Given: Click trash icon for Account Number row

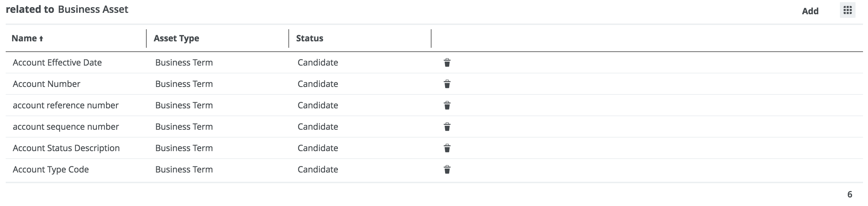Looking at the screenshot, I should 447,84.
